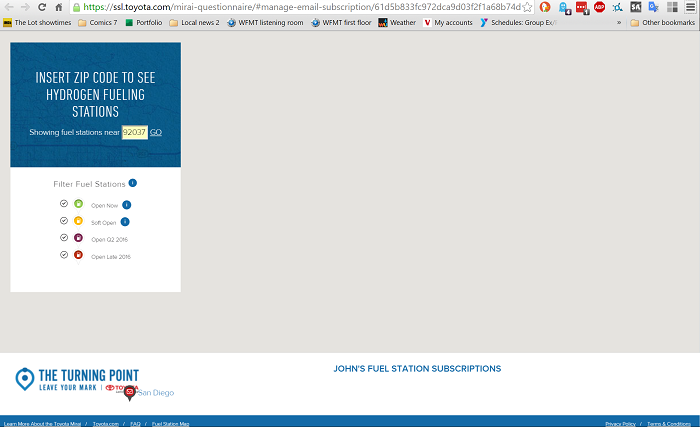Click the info icon next to Open Now
Screen dimensions: 700x427
(x=127, y=205)
